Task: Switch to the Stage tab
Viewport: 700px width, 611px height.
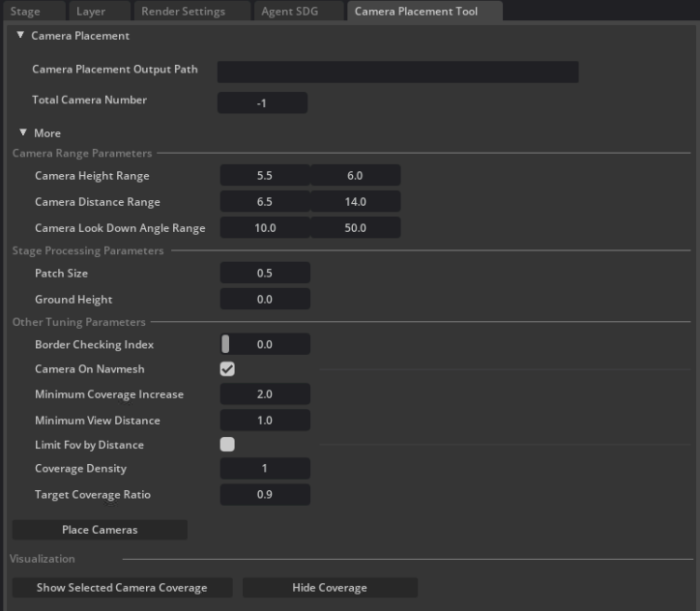Action: coord(26,12)
